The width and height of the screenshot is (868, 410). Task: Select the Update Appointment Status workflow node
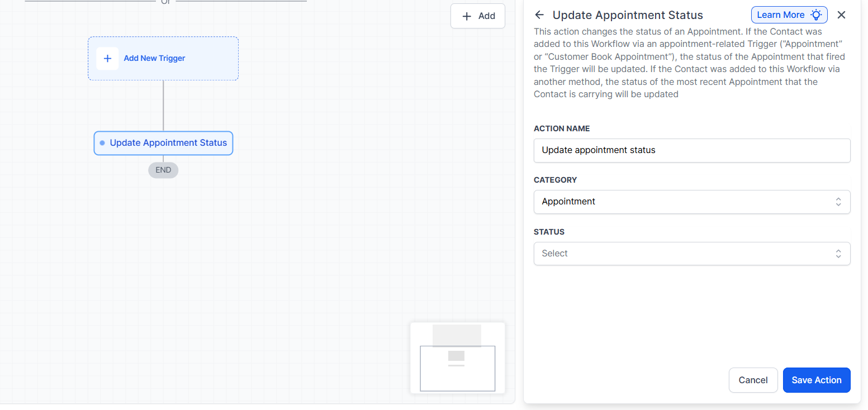point(168,143)
